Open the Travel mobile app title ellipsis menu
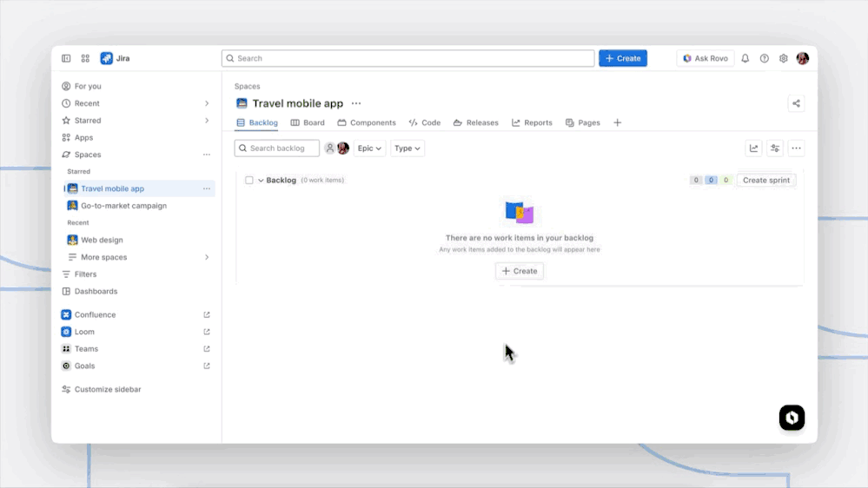868x488 pixels. point(356,103)
